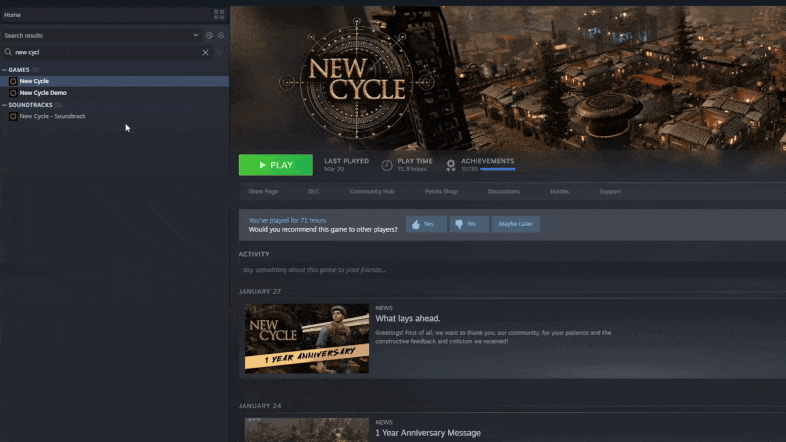Click the achievements progress bar
This screenshot has width=786, height=442.
click(x=498, y=169)
